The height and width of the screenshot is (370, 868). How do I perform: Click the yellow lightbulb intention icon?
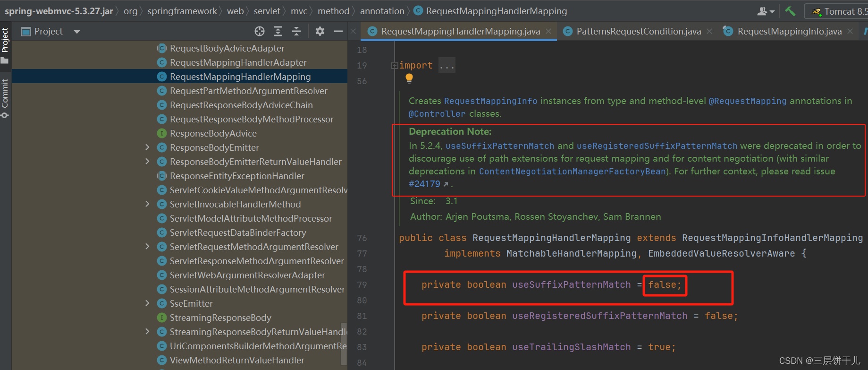(x=409, y=78)
